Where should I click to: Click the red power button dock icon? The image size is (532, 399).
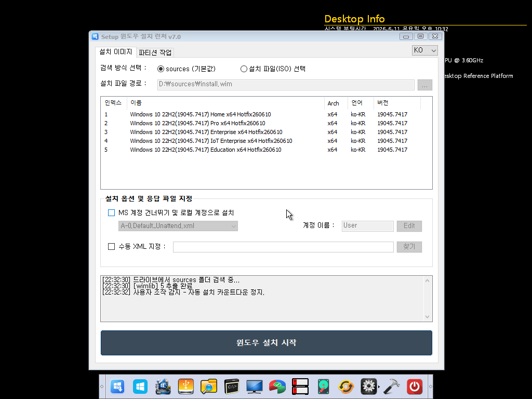tap(415, 387)
